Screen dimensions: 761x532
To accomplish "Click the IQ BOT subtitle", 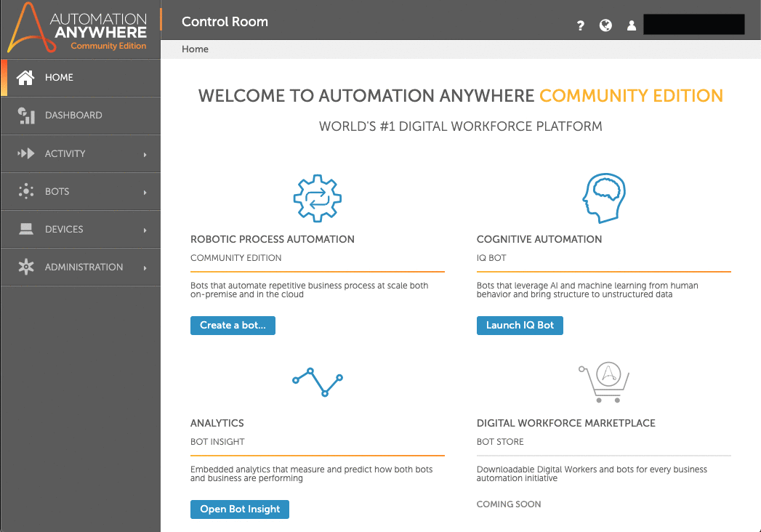I will pyautogui.click(x=491, y=258).
